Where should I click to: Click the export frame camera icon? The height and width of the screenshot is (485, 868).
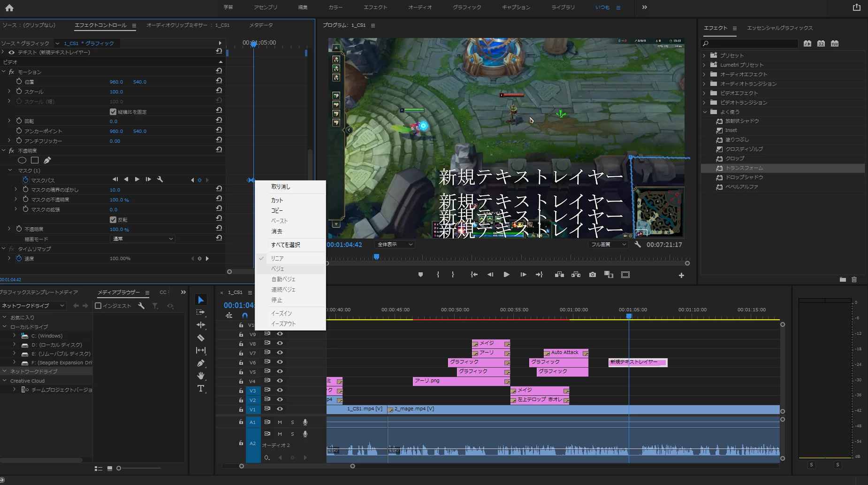click(x=593, y=275)
